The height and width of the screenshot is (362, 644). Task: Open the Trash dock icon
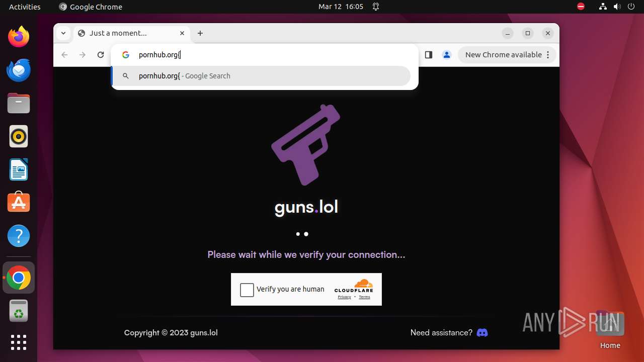[x=19, y=311]
